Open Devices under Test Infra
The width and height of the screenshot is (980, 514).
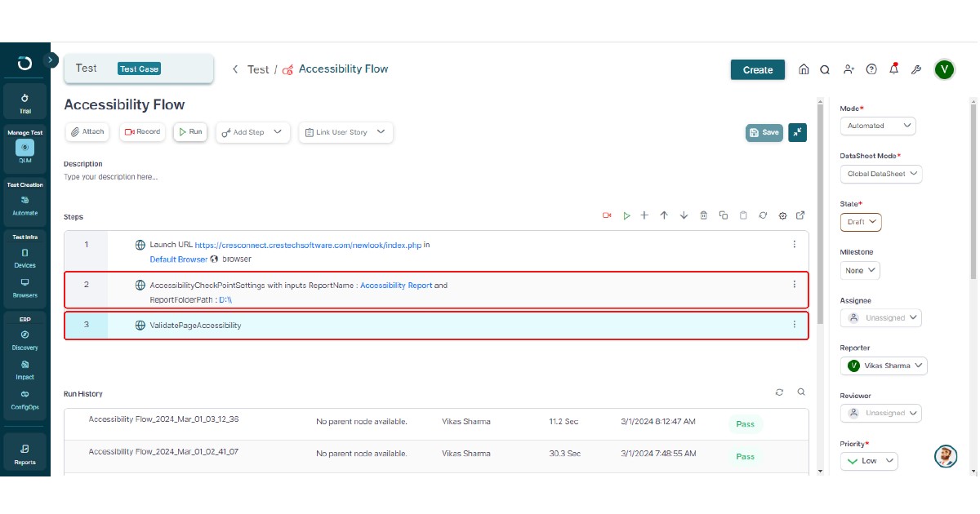pos(24,258)
